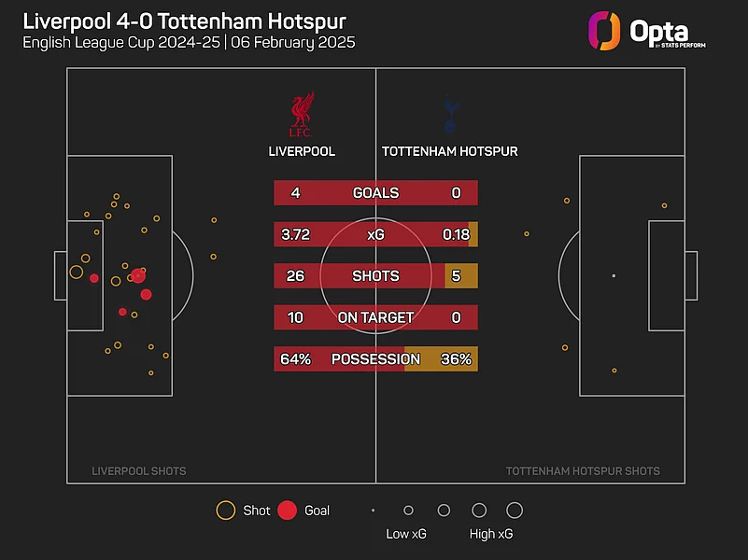Screen dimensions: 748x560
Task: Click Liverpool's 3.72 xG value
Action: pyautogui.click(x=295, y=235)
